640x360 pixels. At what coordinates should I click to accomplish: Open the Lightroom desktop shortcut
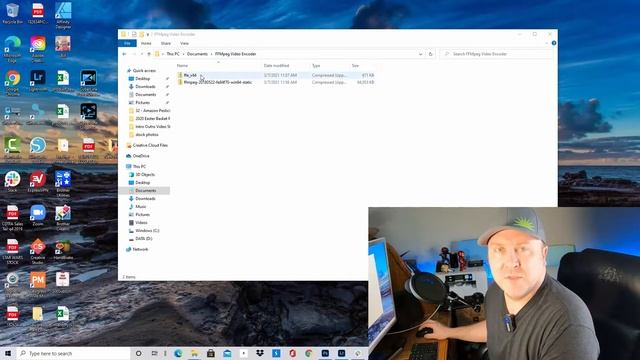(x=38, y=80)
